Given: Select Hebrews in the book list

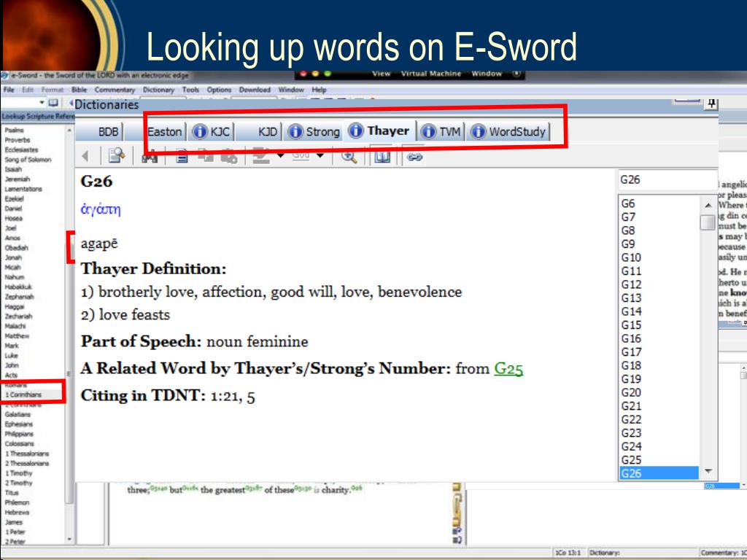Looking at the screenshot, I should pyautogui.click(x=18, y=513).
